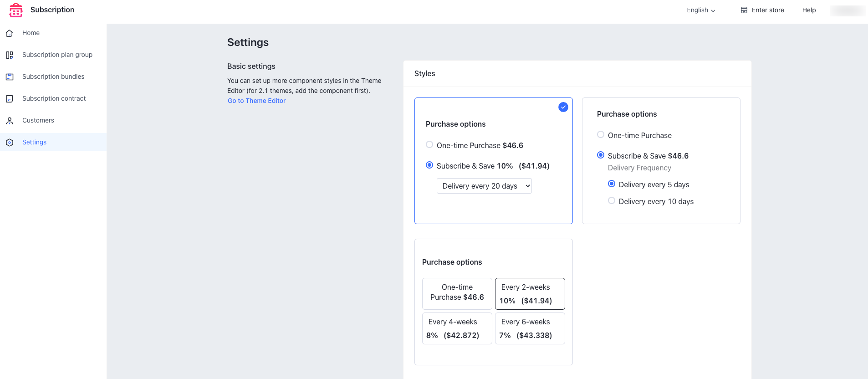
Task: Click the Subscription app logo icon
Action: [x=16, y=10]
